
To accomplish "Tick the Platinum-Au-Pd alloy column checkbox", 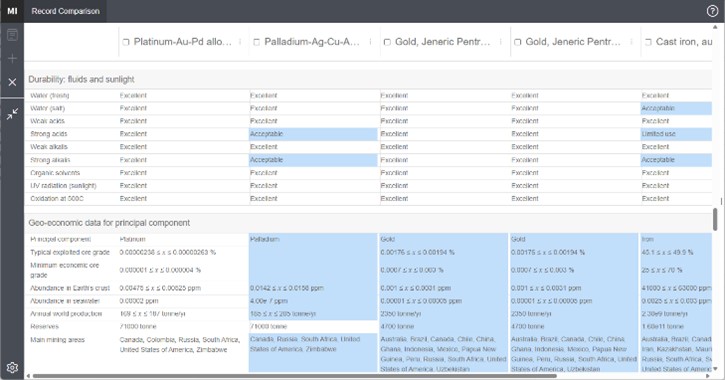I will pos(126,42).
